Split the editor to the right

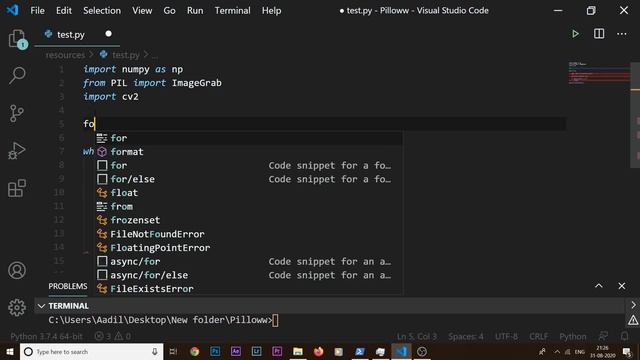click(599, 34)
